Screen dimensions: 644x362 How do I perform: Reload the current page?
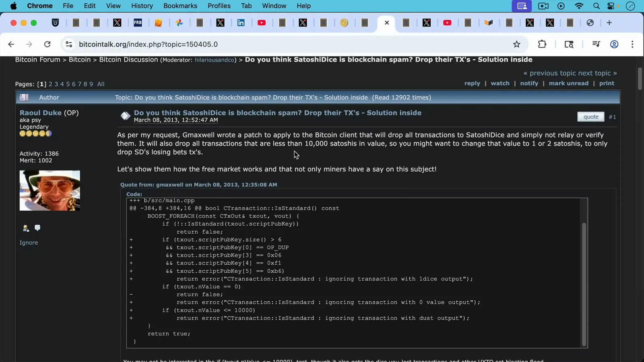(47, 44)
